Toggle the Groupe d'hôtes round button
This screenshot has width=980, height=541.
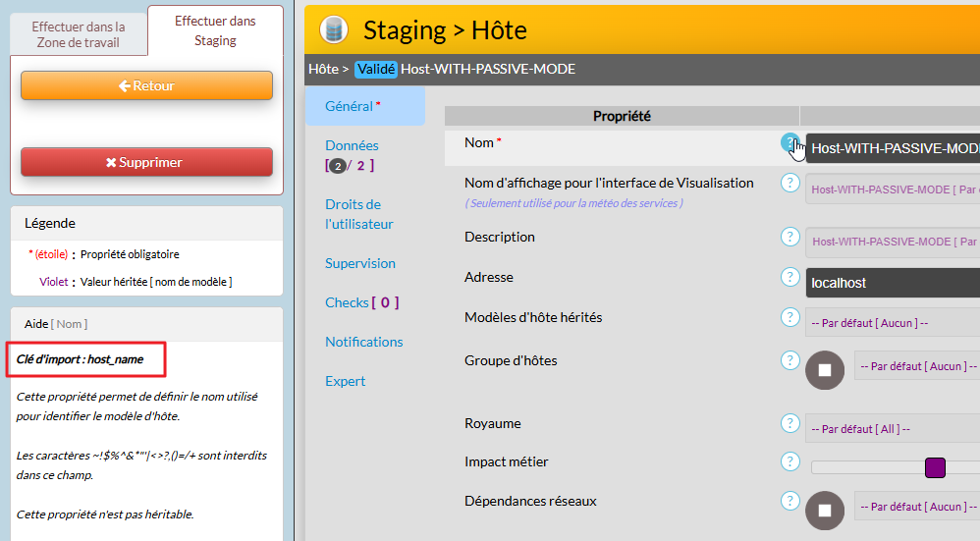[x=825, y=370]
